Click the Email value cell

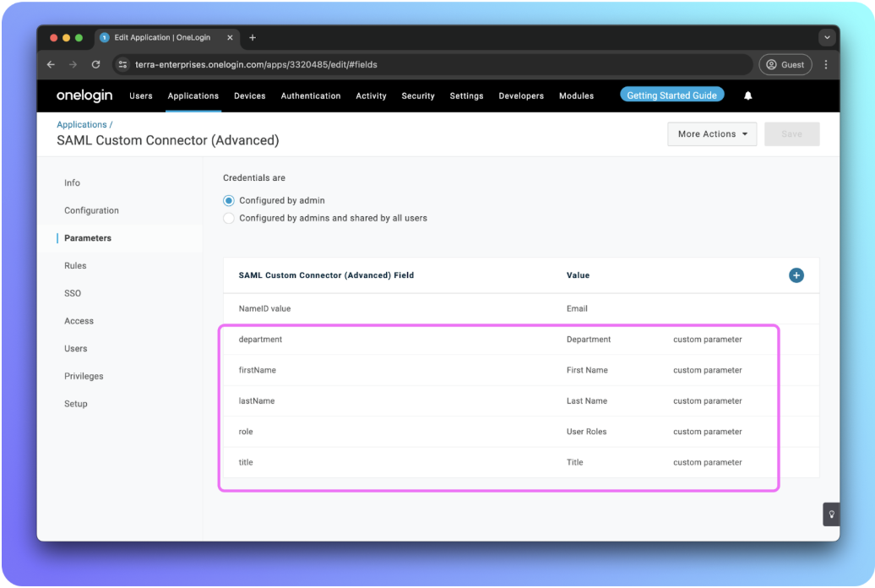pos(577,309)
